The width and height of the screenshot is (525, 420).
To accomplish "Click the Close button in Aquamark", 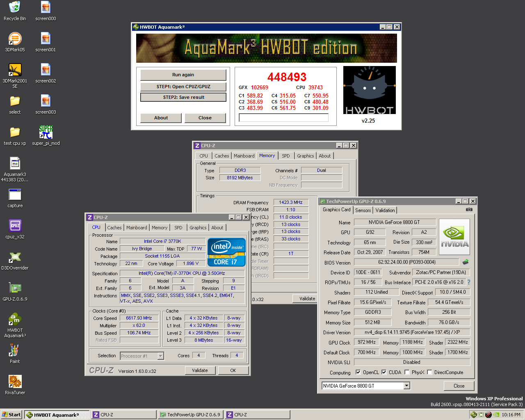I will click(x=205, y=118).
